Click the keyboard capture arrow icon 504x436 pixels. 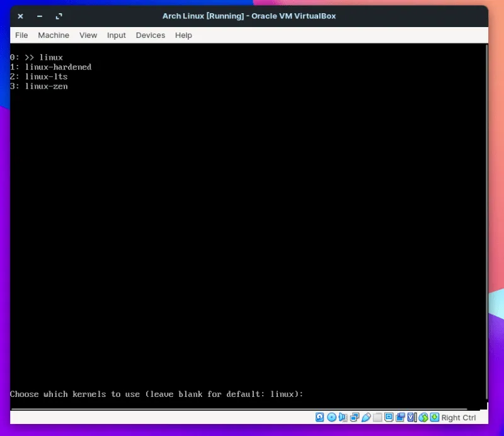[434, 417]
